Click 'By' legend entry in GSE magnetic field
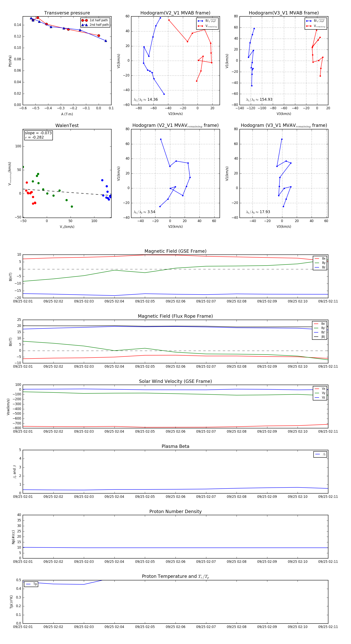This screenshot has height=644, width=351. tap(320, 263)
